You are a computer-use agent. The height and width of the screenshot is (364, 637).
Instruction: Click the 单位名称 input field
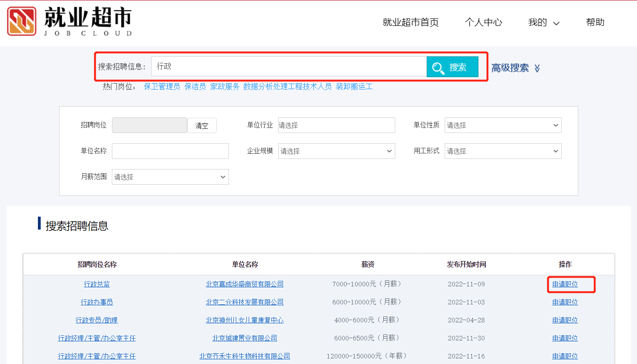170,151
